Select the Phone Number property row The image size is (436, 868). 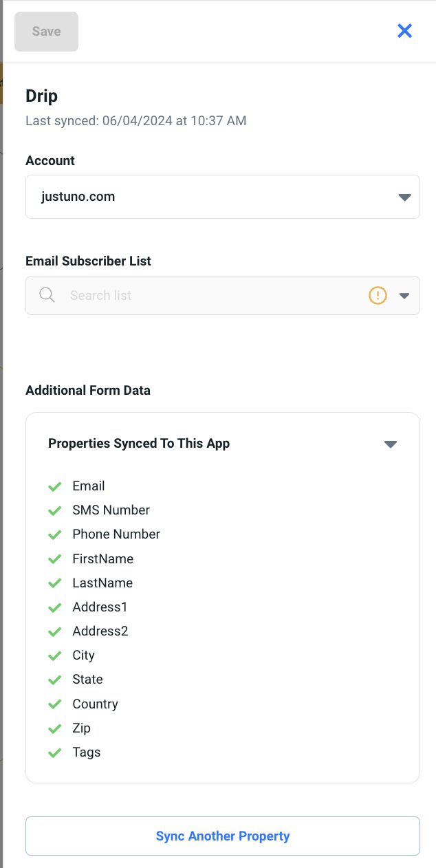(x=116, y=534)
